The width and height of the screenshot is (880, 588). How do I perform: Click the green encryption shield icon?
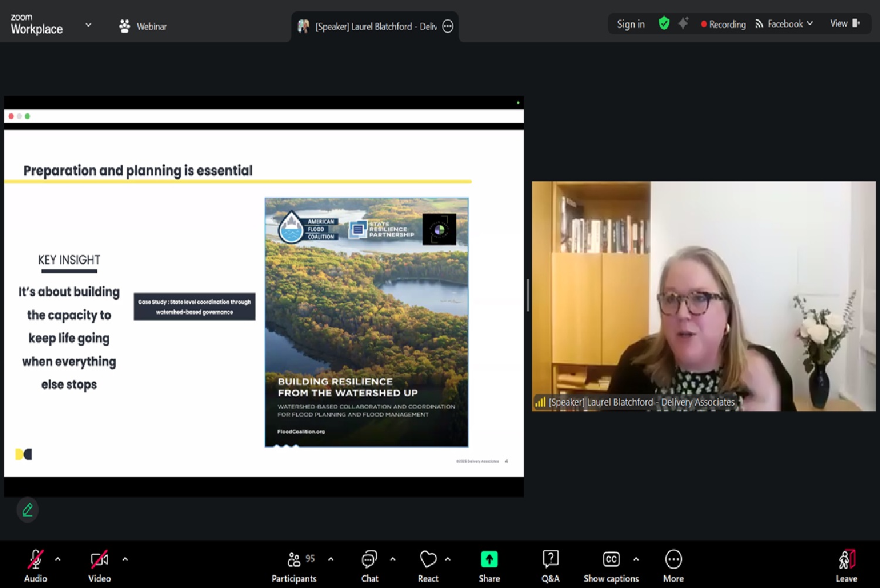(664, 23)
